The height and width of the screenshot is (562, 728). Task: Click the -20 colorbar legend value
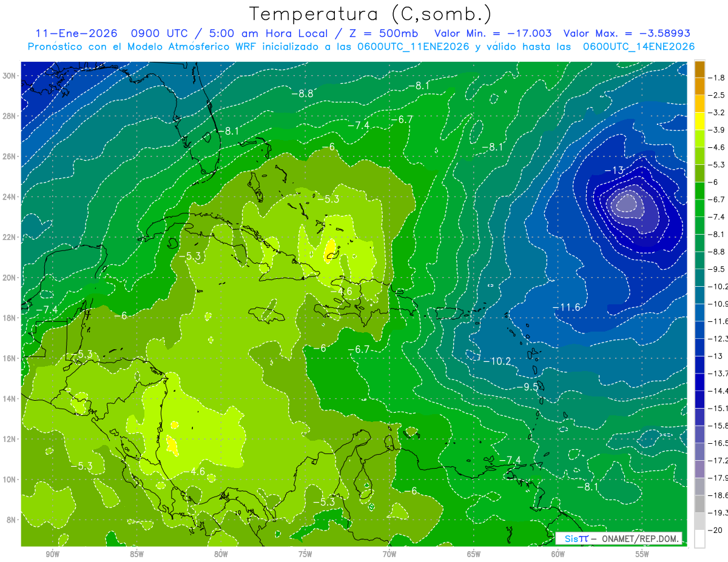716,530
